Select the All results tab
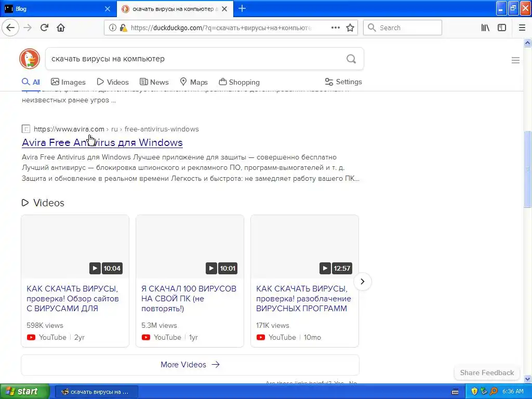Viewport: 532px width, 399px height. [x=31, y=82]
